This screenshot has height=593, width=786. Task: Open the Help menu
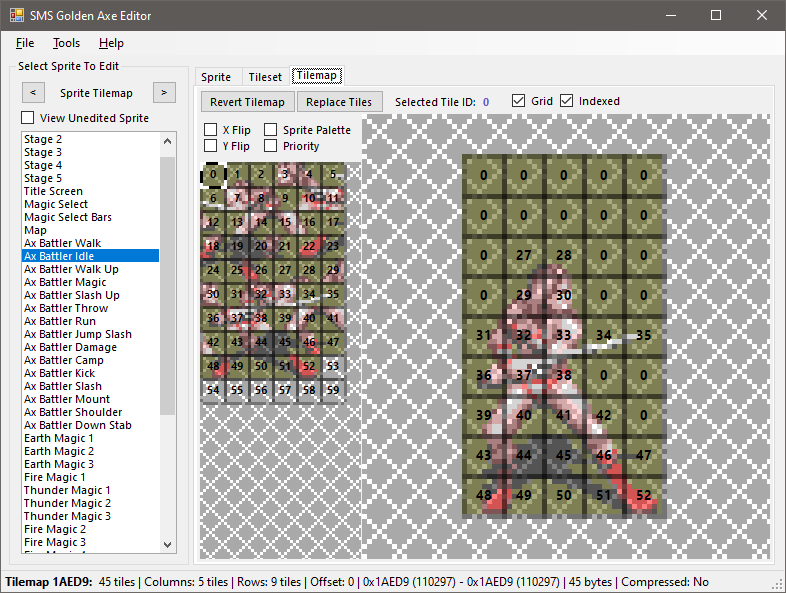coord(111,43)
